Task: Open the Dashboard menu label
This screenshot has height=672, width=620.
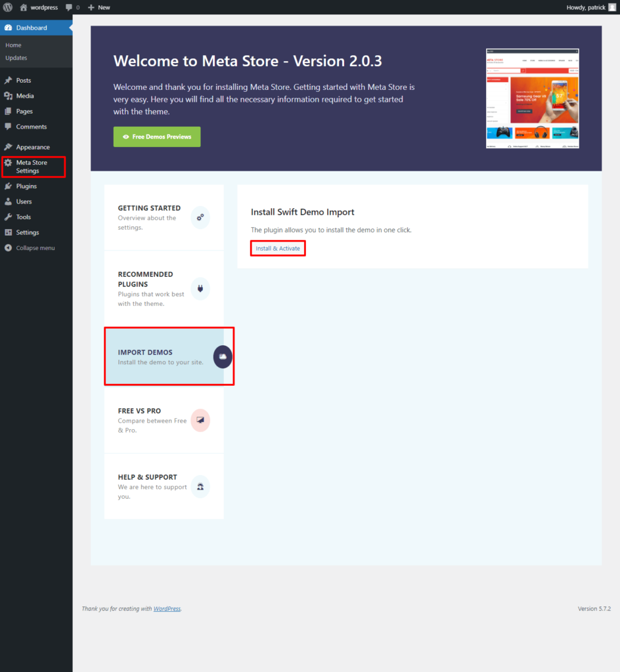Action: (32, 28)
